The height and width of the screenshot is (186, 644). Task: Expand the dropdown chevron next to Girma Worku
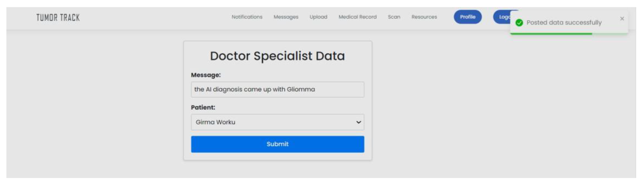(359, 122)
